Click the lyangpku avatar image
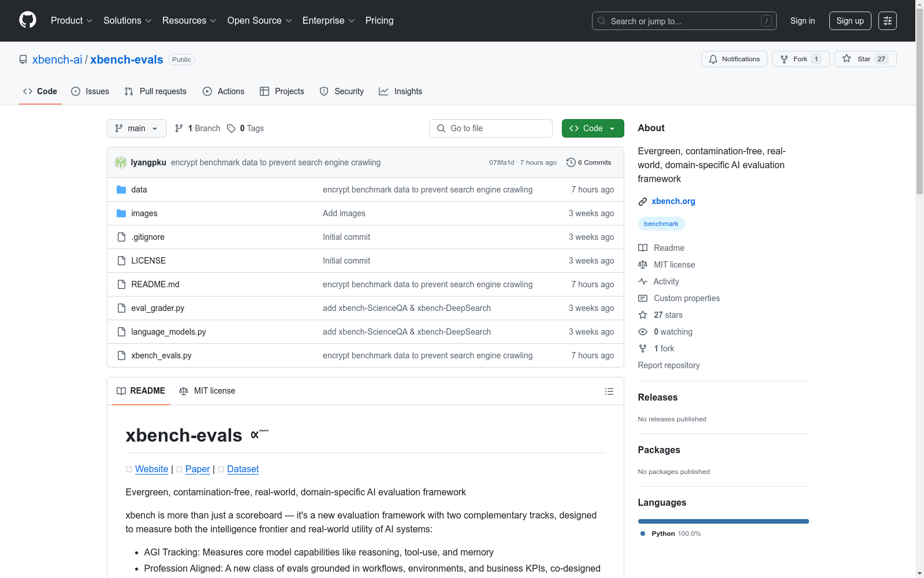The height and width of the screenshot is (578, 924). (x=121, y=162)
